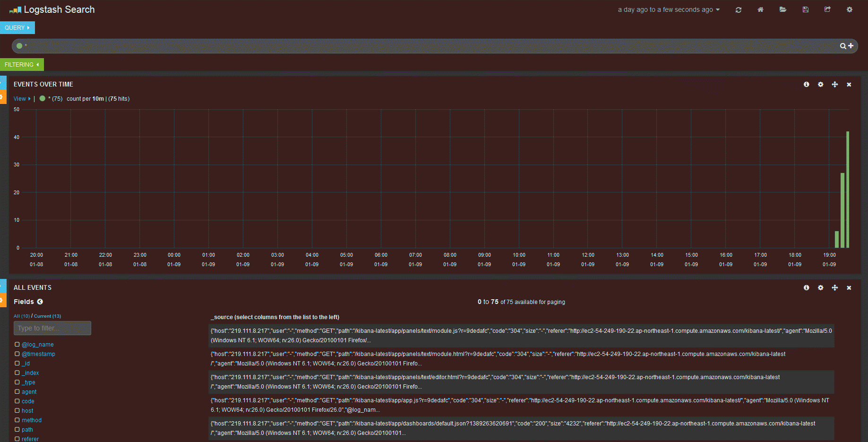
Task: Open event row with default.json path
Action: (x=521, y=428)
